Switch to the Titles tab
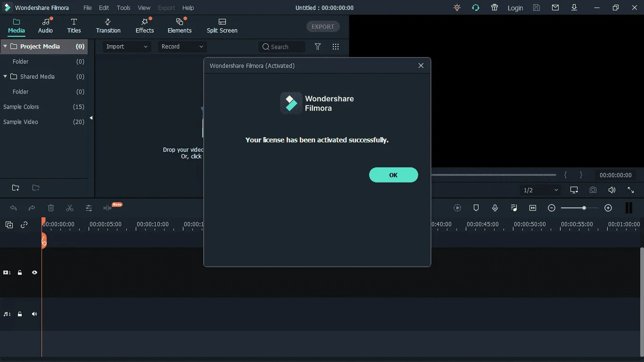 pos(74,26)
